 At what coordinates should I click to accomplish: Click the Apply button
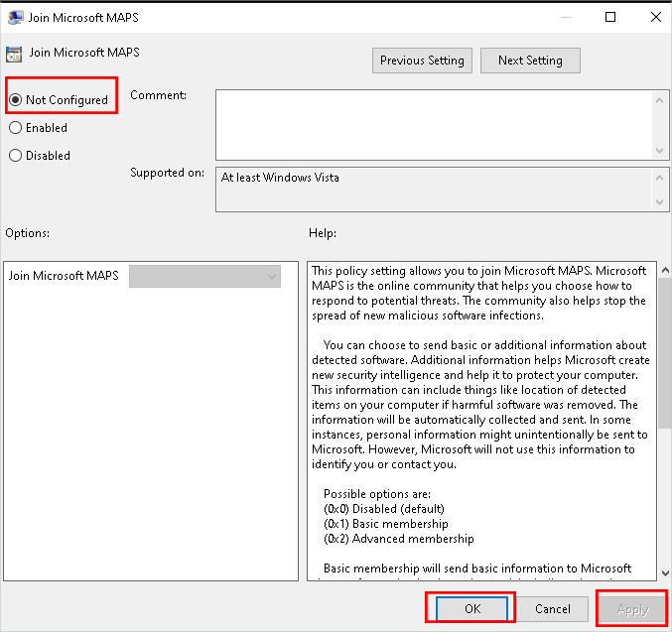[x=632, y=609]
